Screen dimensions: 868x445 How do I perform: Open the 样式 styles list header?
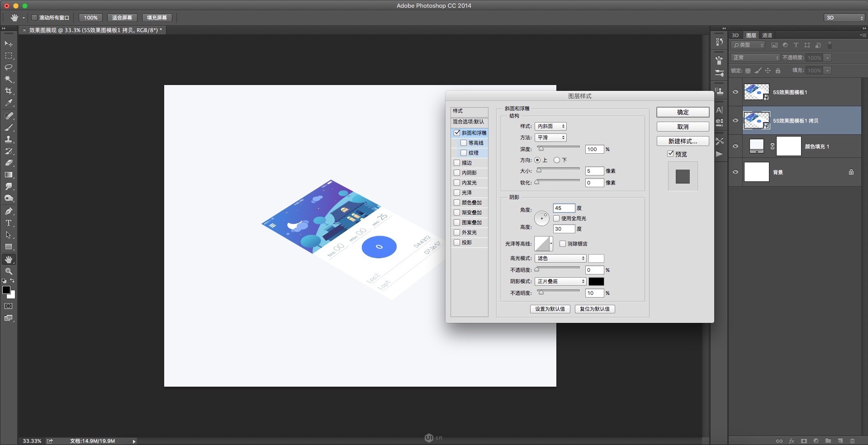point(469,111)
